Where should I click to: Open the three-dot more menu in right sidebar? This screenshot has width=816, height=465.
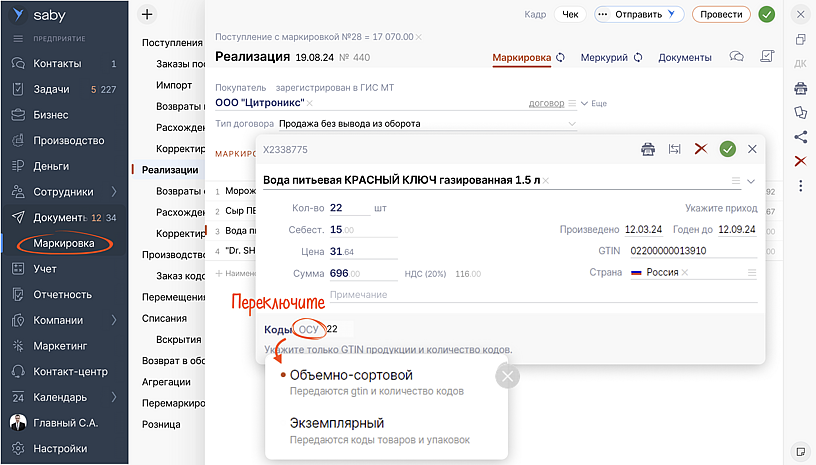tap(800, 186)
